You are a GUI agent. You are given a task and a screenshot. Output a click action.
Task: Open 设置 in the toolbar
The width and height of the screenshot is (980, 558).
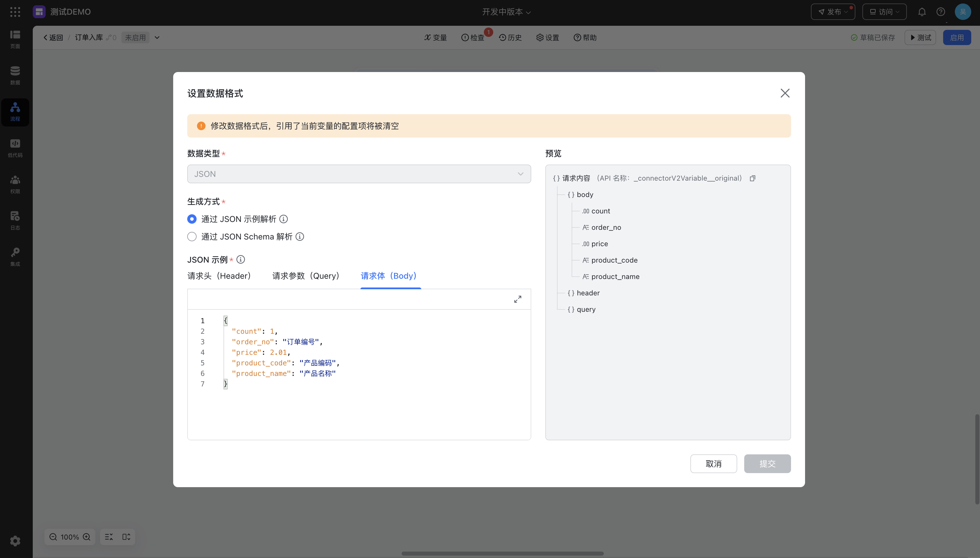(x=548, y=37)
